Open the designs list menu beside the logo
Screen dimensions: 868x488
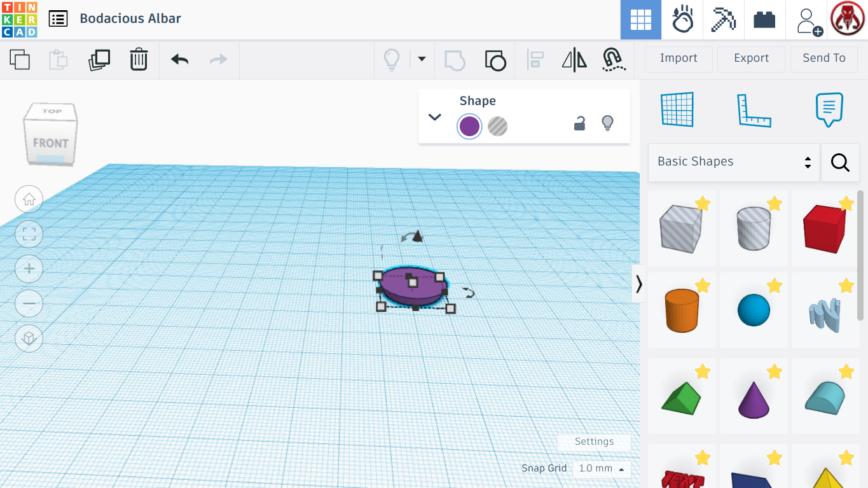[58, 18]
